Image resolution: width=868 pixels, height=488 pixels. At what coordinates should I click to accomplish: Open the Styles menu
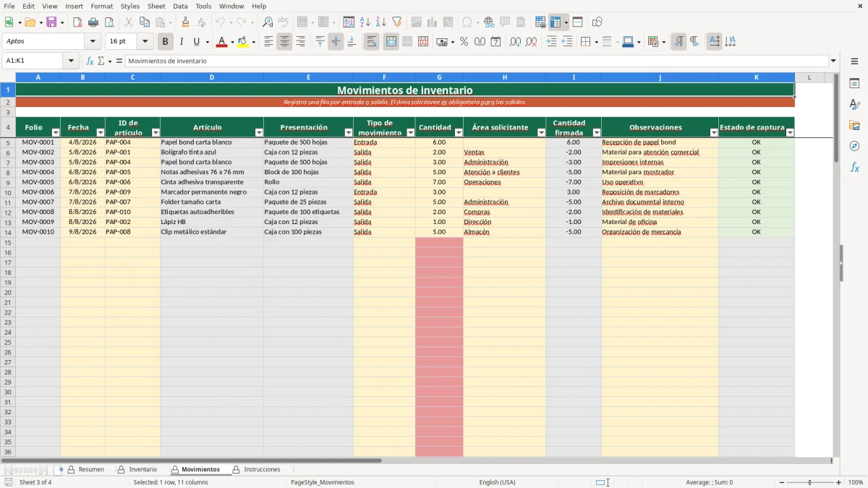pyautogui.click(x=130, y=6)
